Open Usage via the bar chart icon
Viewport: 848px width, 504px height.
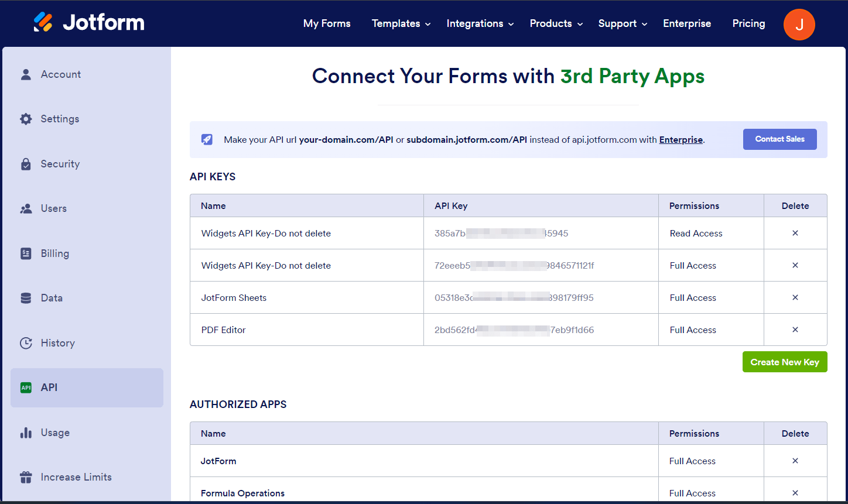[26, 433]
